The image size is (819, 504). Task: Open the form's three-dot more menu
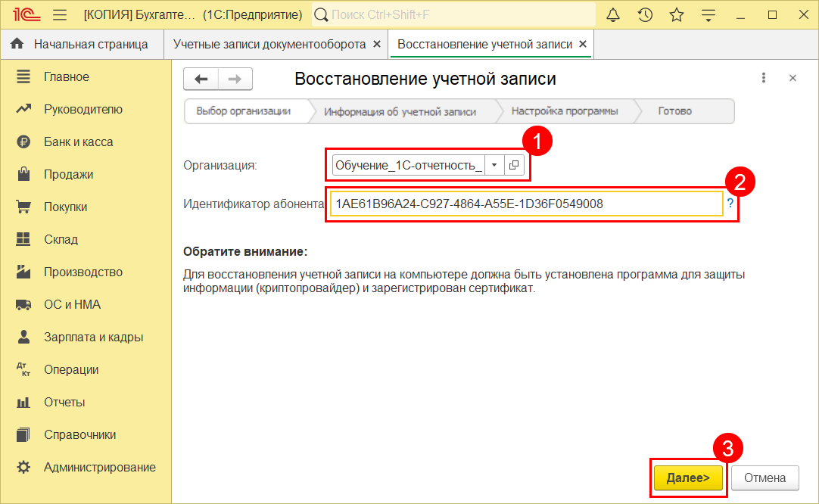tap(764, 78)
